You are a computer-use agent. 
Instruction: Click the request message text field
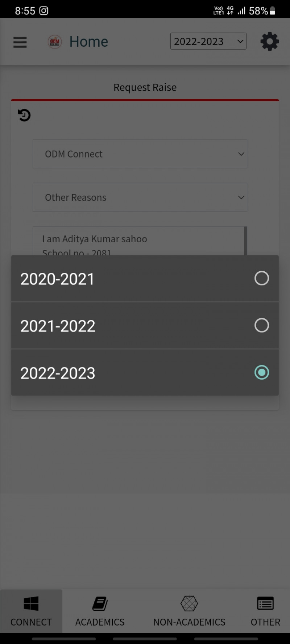pyautogui.click(x=138, y=241)
